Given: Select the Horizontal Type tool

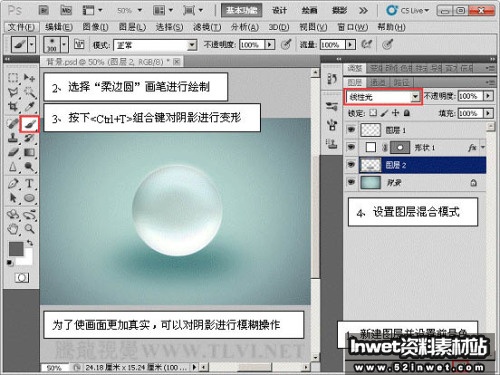Looking at the screenshot, I should 29,183.
